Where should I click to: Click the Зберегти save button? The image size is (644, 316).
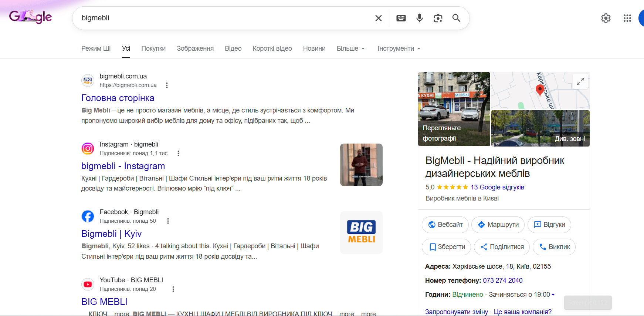[x=447, y=247]
